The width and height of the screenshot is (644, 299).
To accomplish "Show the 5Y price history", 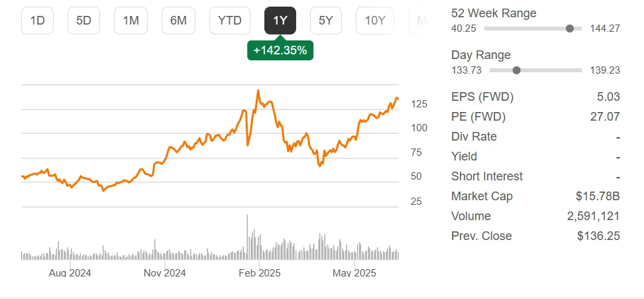I will click(x=326, y=21).
